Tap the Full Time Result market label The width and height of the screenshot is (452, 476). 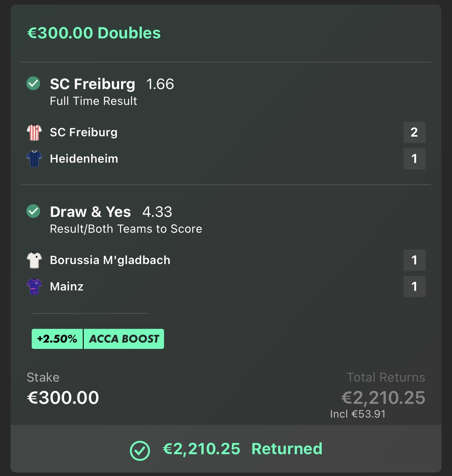93,101
